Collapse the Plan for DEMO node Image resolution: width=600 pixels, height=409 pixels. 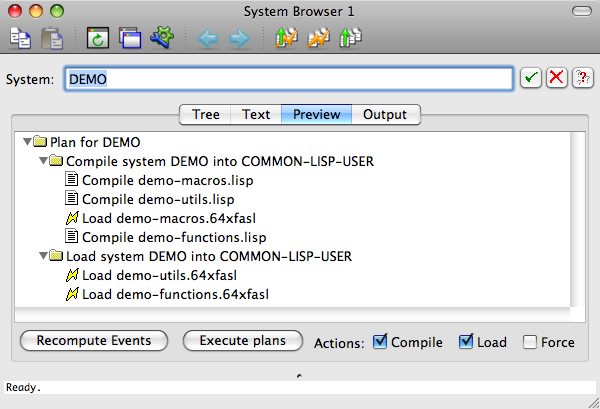click(26, 142)
